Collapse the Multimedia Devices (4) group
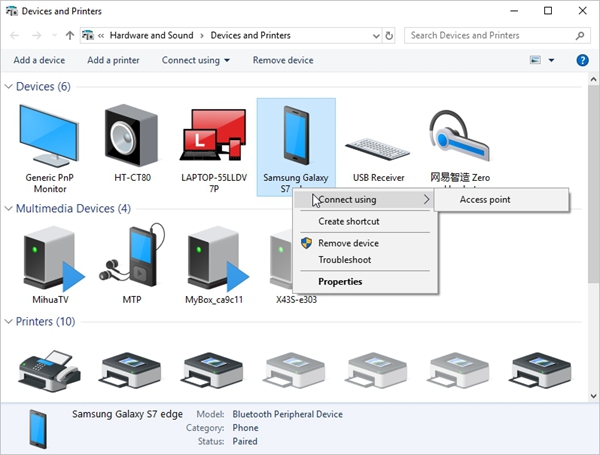This screenshot has width=600, height=455. point(8,209)
